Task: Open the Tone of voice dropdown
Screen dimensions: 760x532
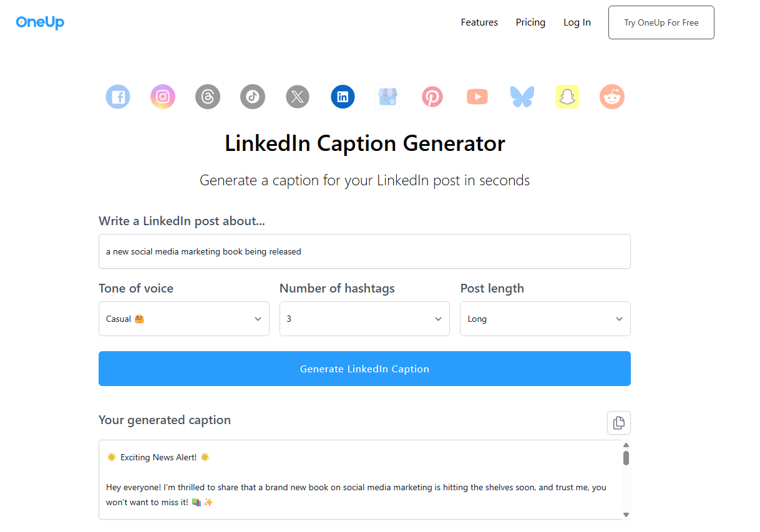Action: point(183,319)
